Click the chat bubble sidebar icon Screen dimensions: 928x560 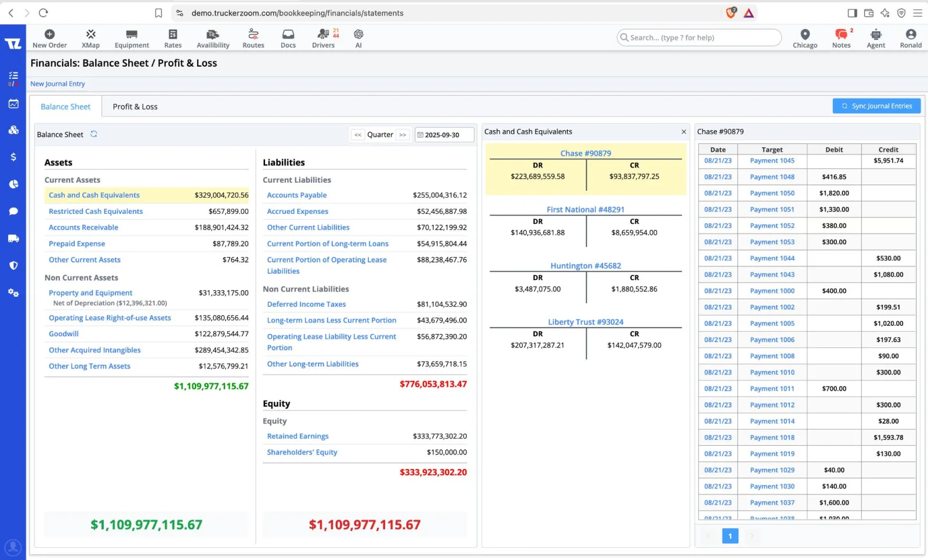pyautogui.click(x=13, y=211)
